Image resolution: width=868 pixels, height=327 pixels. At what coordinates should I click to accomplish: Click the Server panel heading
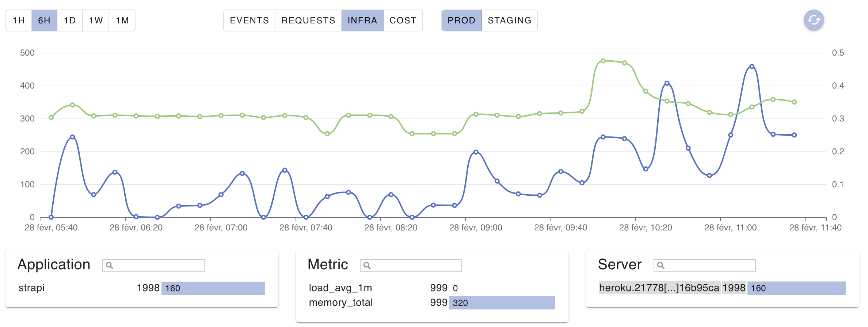tap(620, 264)
